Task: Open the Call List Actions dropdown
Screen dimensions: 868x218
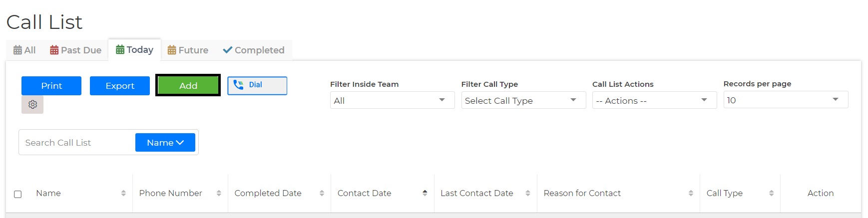Action: point(654,100)
